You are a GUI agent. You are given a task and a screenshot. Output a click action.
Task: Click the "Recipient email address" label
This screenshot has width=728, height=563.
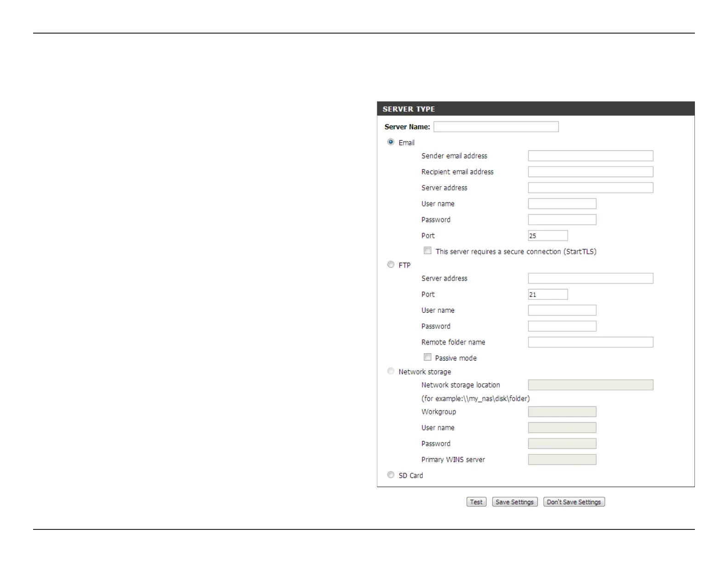(x=457, y=172)
